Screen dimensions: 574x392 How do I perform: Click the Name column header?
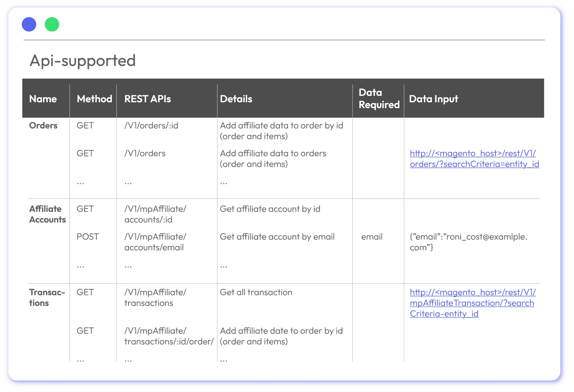[x=43, y=99]
